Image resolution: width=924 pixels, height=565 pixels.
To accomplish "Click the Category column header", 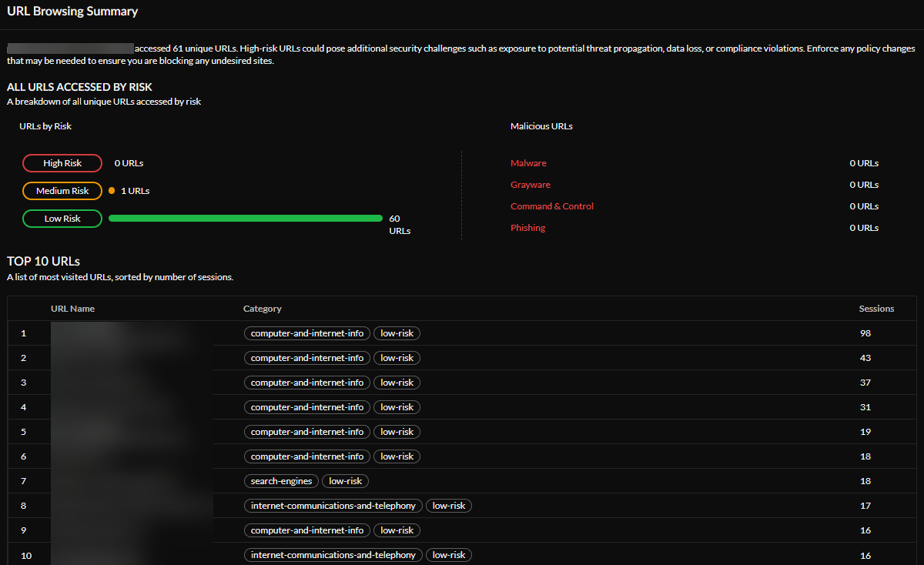I will 263,309.
